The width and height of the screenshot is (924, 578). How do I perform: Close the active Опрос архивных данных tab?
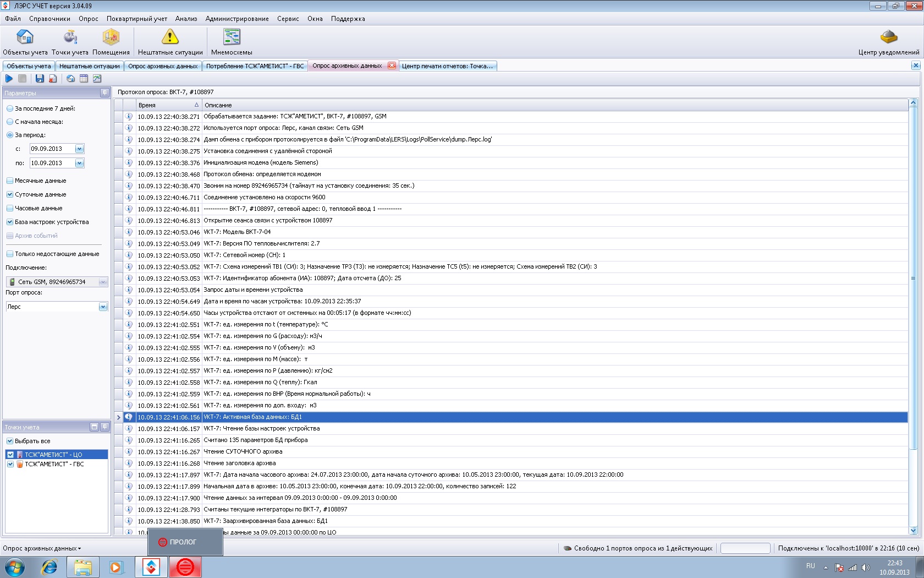(x=392, y=66)
